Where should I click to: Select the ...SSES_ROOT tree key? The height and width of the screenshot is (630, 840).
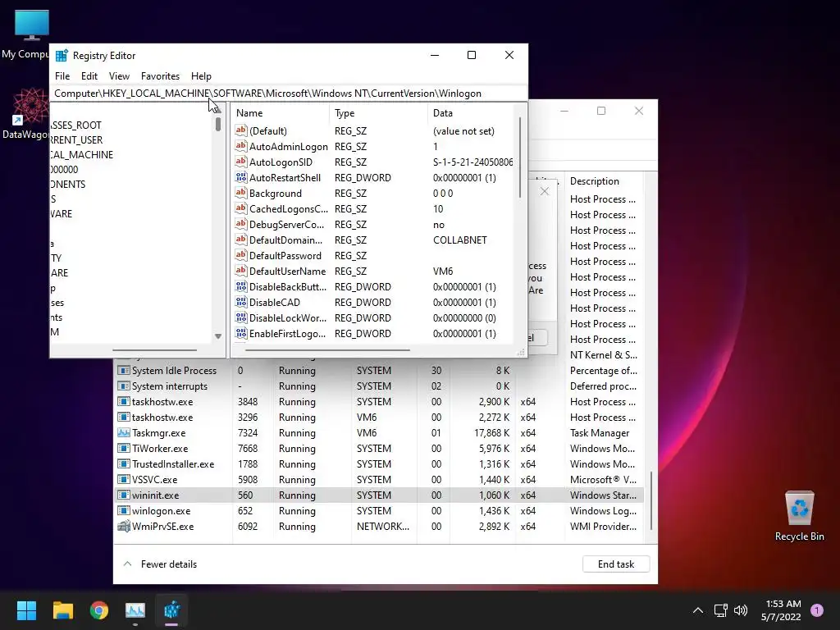pyautogui.click(x=76, y=126)
